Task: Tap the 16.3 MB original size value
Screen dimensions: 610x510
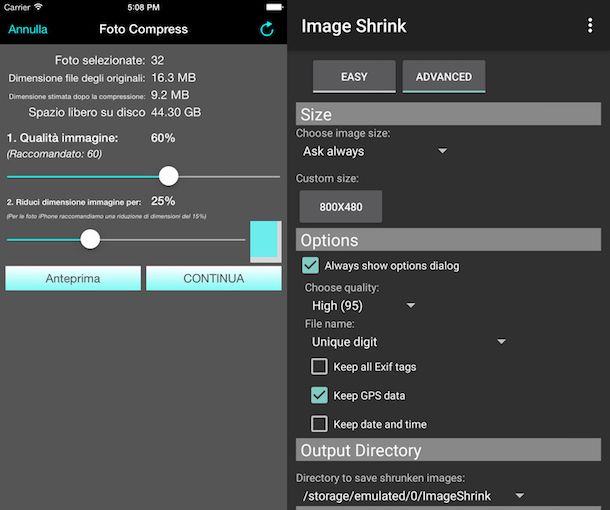Action: click(174, 77)
